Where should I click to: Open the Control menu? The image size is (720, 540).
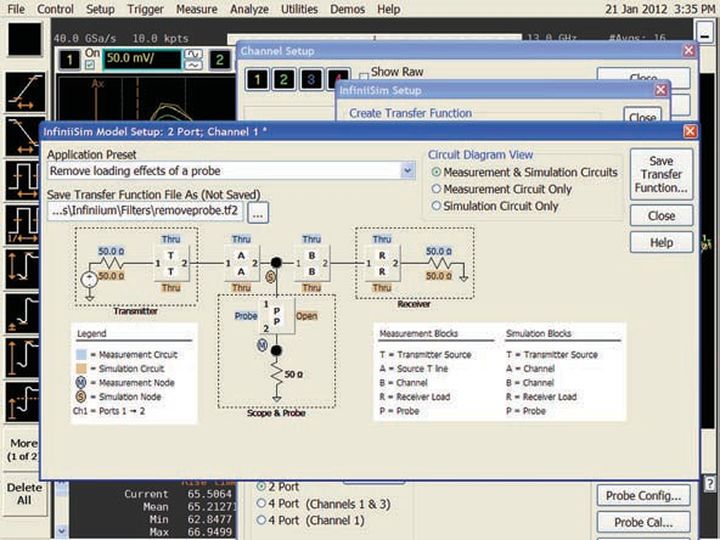55,9
